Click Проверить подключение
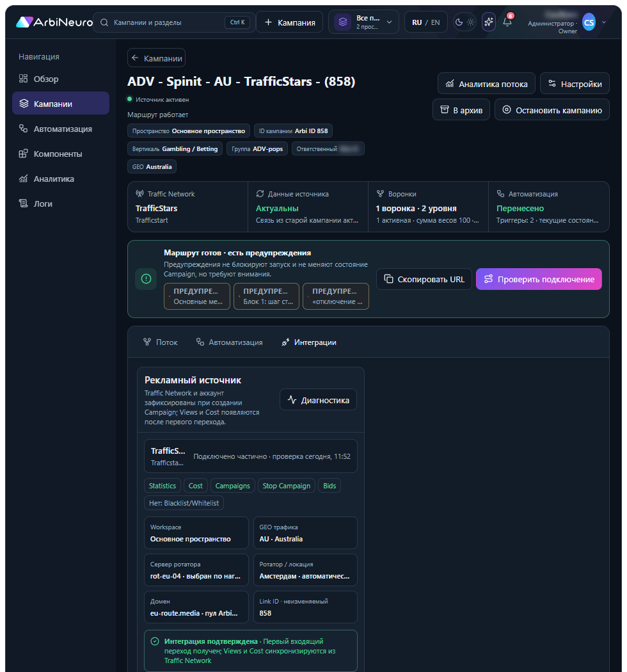Image resolution: width=627 pixels, height=672 pixels. (539, 279)
